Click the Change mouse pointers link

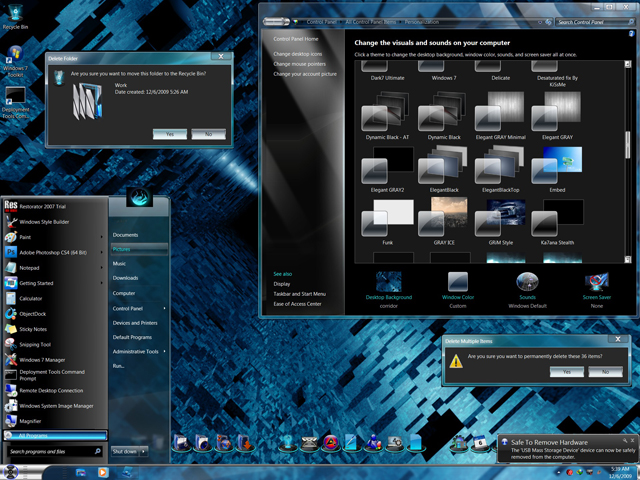(299, 64)
